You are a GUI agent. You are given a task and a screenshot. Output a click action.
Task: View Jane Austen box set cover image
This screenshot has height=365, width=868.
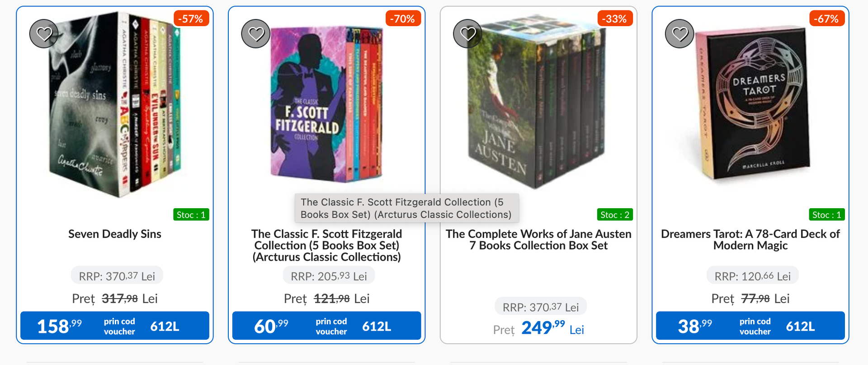click(x=538, y=104)
